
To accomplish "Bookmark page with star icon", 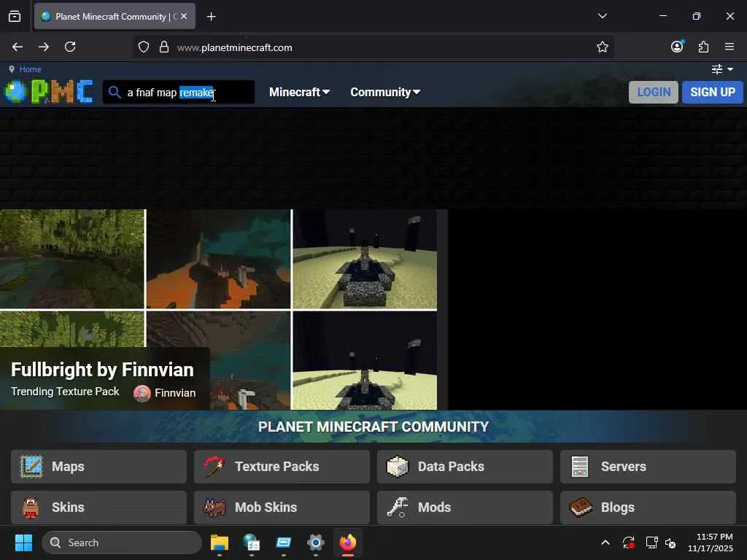I will coord(602,47).
